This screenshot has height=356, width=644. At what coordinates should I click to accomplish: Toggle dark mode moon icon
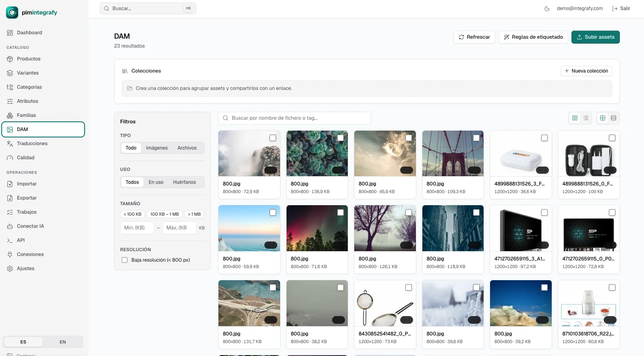click(x=547, y=8)
